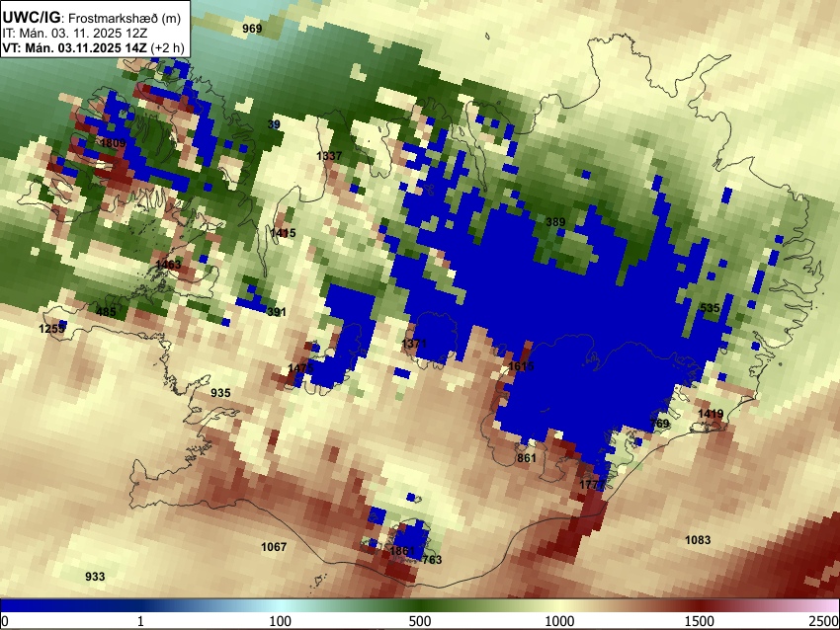
Task: Click the map value 1475
Action: [x=300, y=368]
